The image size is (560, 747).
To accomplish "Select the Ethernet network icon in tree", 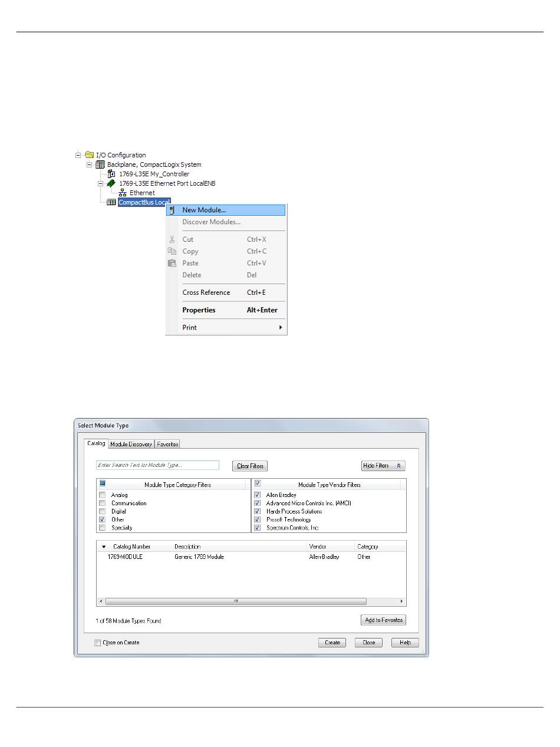I will (x=123, y=193).
